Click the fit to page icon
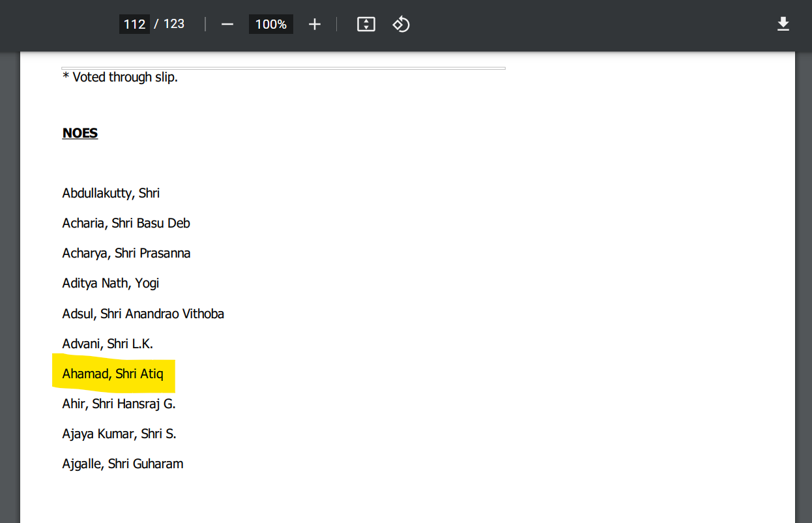This screenshot has height=523, width=812. [366, 24]
